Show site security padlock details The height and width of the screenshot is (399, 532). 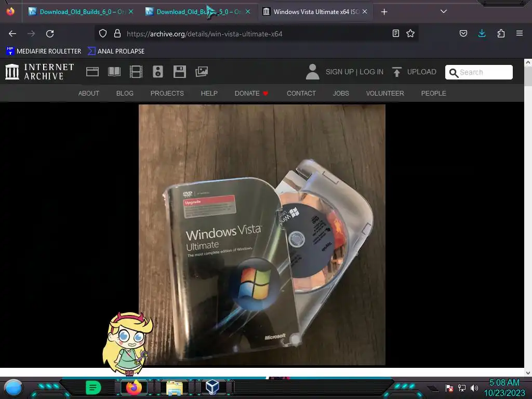(x=117, y=33)
